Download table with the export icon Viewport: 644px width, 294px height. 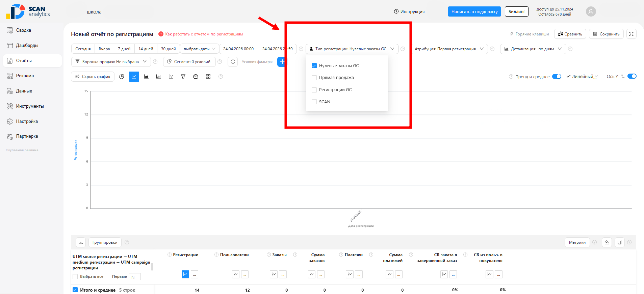[x=81, y=242]
